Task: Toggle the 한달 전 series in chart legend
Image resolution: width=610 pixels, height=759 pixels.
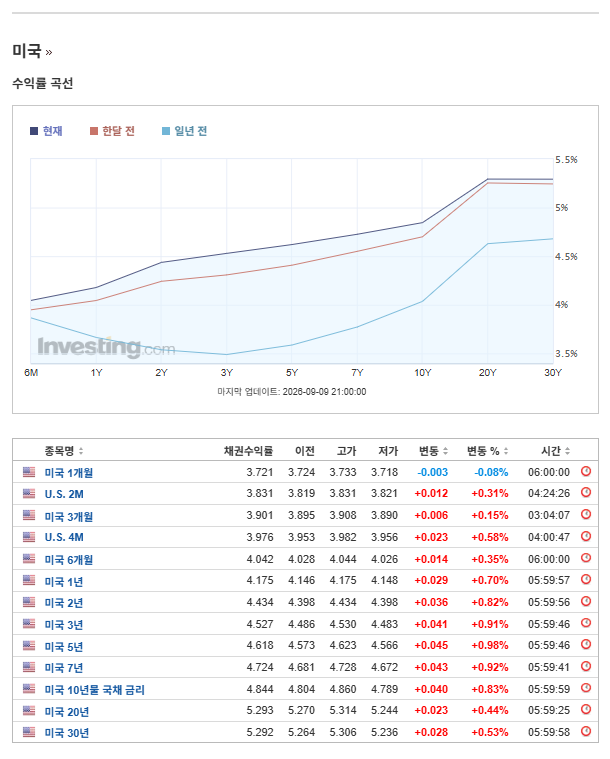Action: tap(112, 131)
